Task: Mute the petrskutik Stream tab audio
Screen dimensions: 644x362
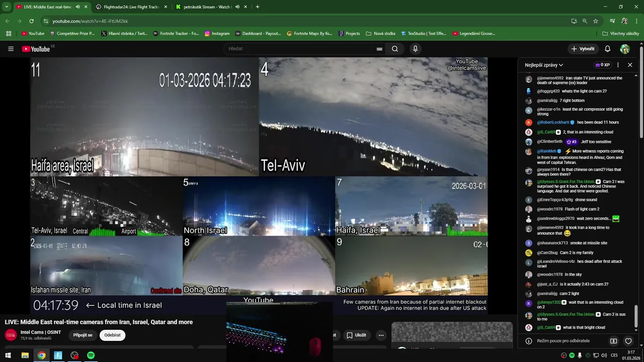Action: click(237, 7)
